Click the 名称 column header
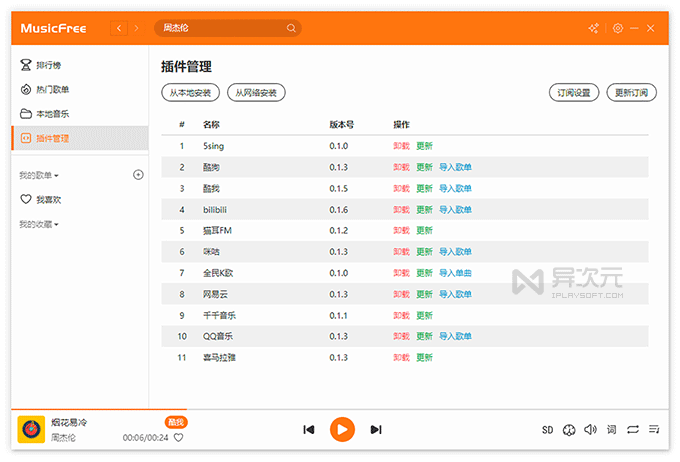The height and width of the screenshot is (462, 680). pyautogui.click(x=211, y=125)
